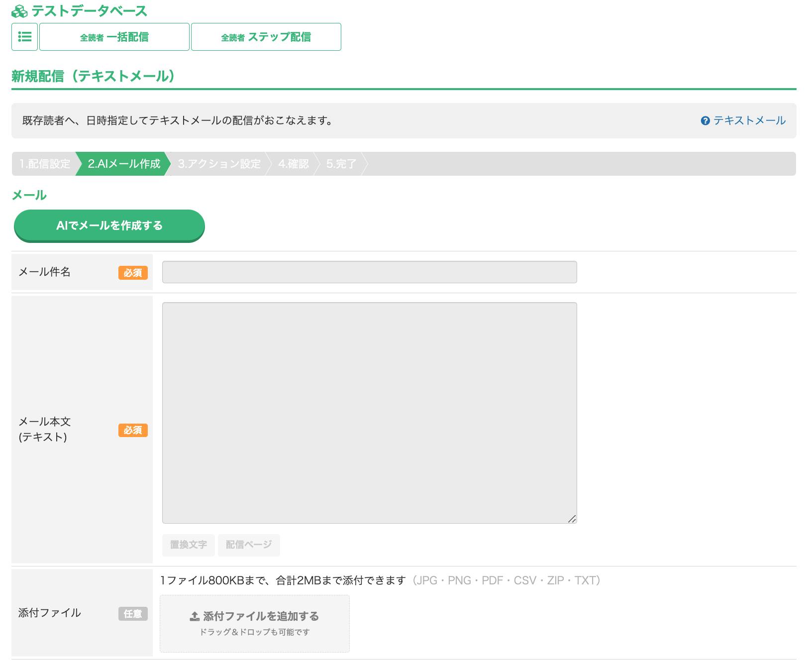Select step 2.AIメール作成

[124, 164]
